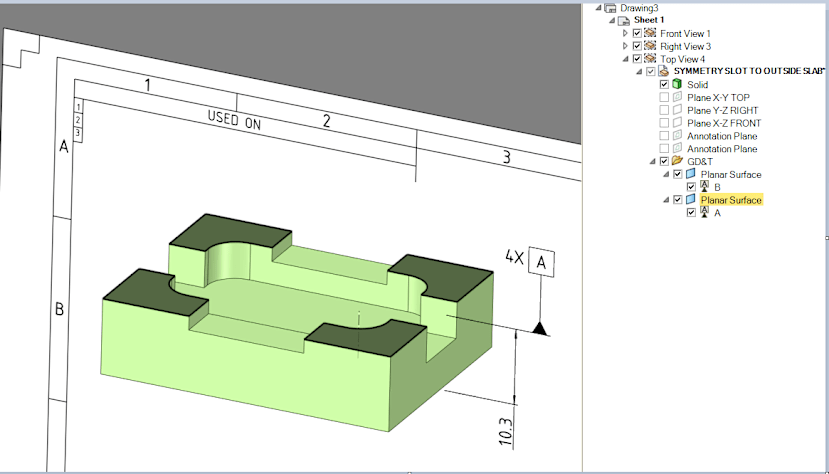Click the icon of Annotation Plane just above GD&T
The width and height of the screenshot is (829, 474).
coord(677,148)
